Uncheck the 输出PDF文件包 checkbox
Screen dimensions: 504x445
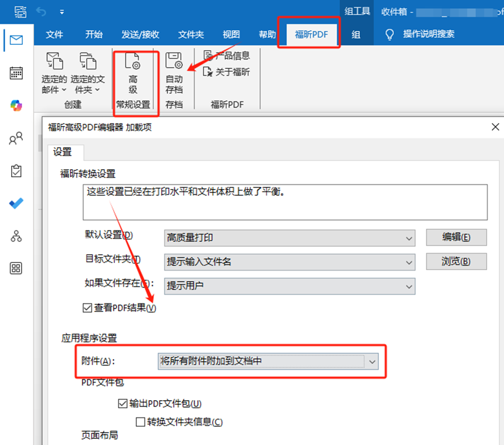122,404
